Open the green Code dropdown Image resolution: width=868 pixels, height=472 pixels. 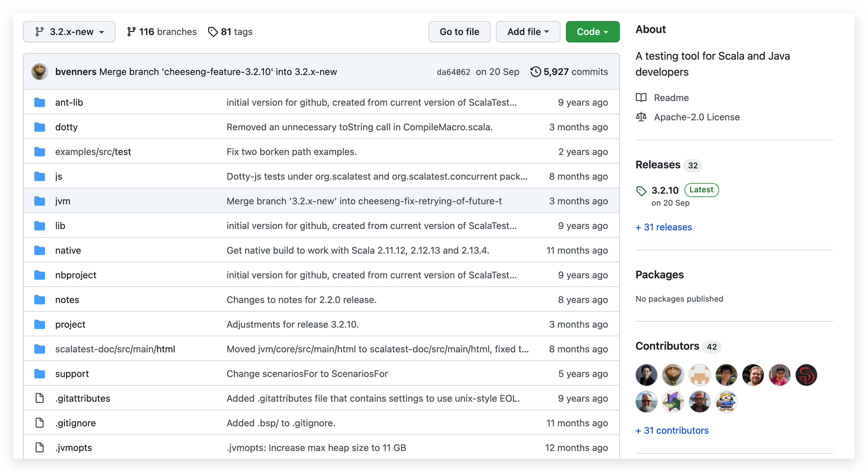(x=592, y=32)
